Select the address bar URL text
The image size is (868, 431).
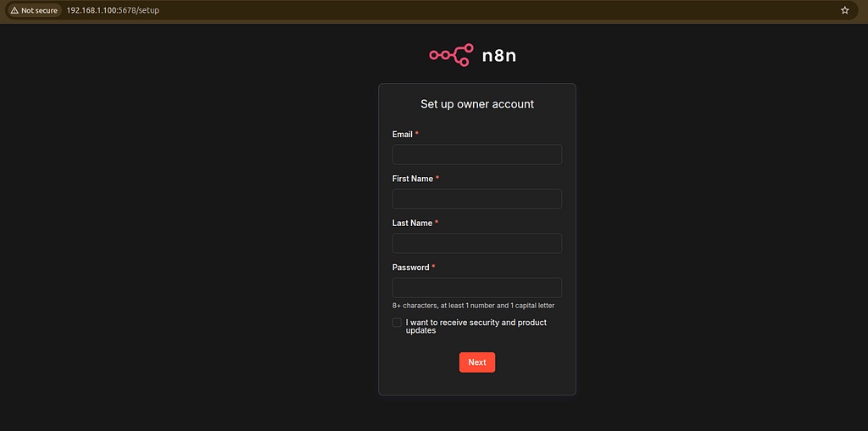[113, 10]
